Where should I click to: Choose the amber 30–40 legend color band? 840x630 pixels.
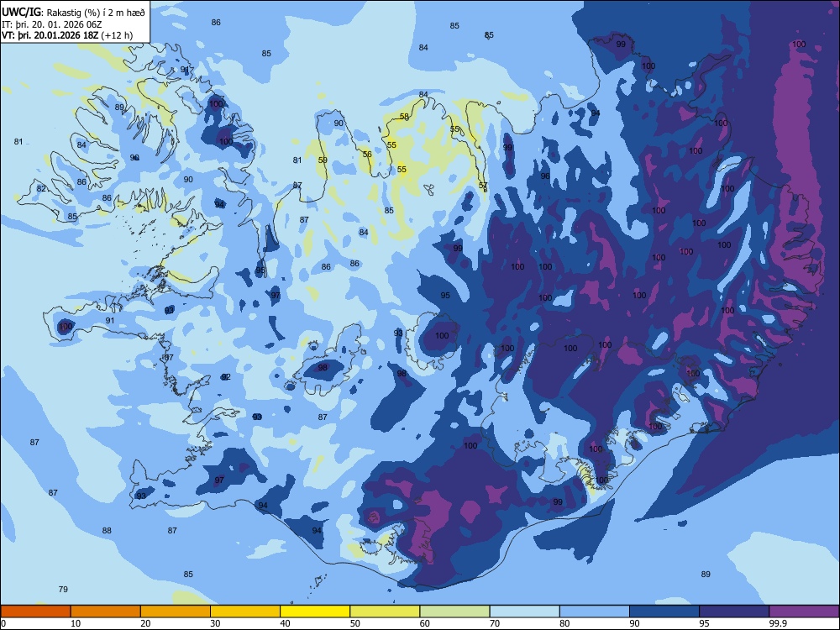point(245,612)
